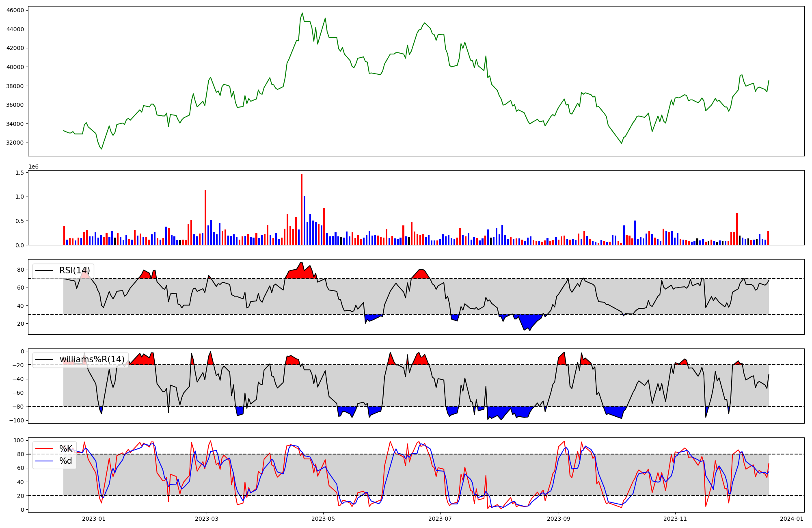Image resolution: width=812 pixels, height=528 pixels.
Task: Click the %d legend text
Action: click(66, 461)
